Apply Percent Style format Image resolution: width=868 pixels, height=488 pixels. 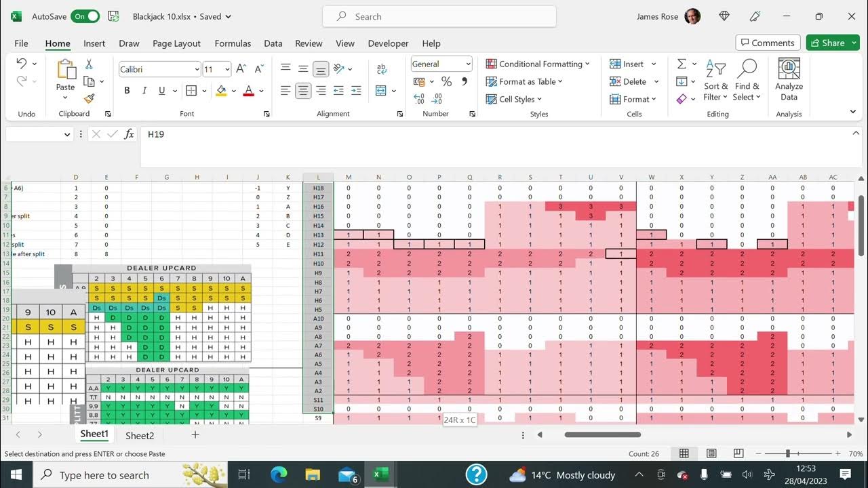(446, 81)
